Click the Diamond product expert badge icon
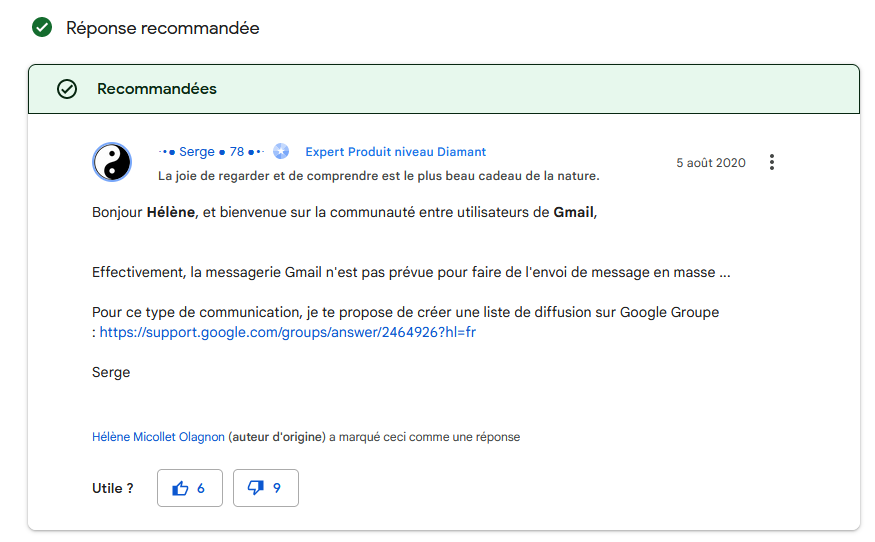The image size is (875, 542). 281,152
